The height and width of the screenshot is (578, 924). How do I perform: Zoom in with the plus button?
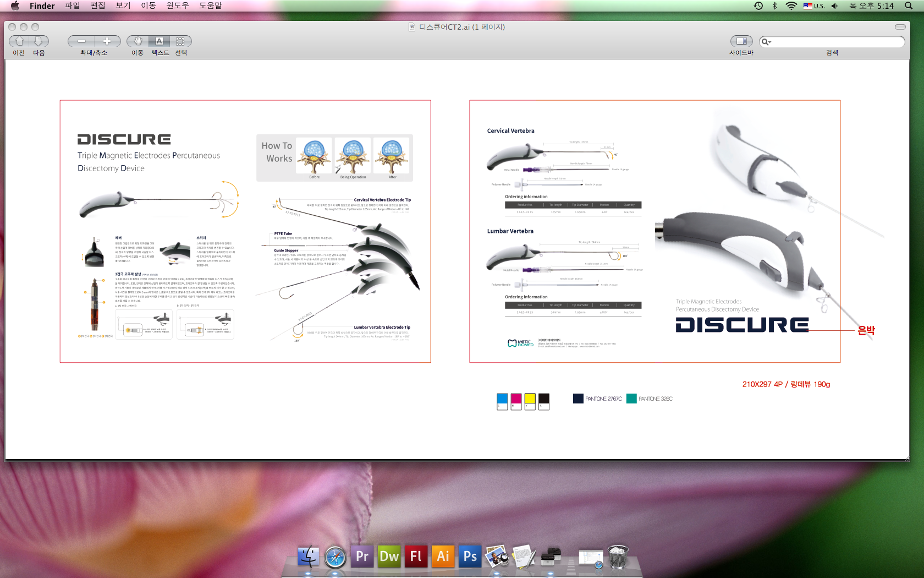point(107,41)
